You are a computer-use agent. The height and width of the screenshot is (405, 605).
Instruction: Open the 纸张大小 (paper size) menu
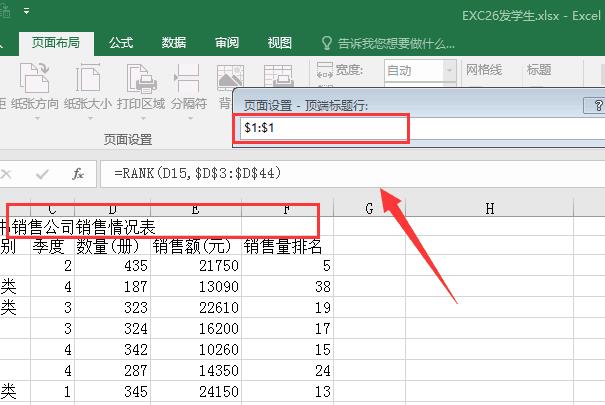[87, 88]
